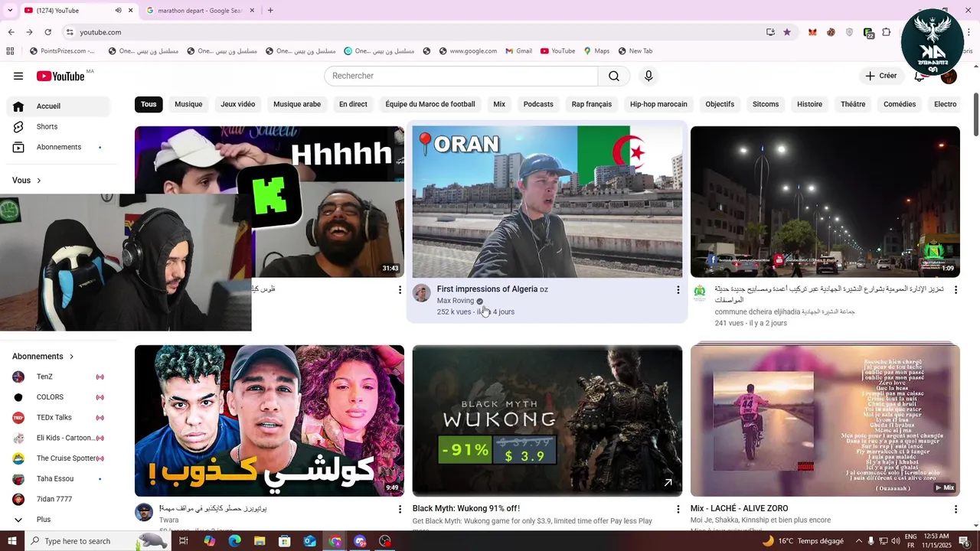Open the Gmail bookmark
The width and height of the screenshot is (980, 551).
coord(518,51)
